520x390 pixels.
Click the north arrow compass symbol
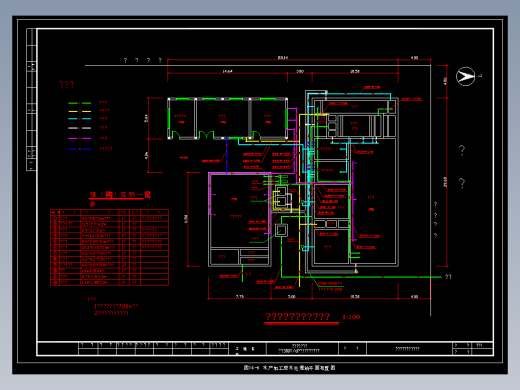pos(465,76)
